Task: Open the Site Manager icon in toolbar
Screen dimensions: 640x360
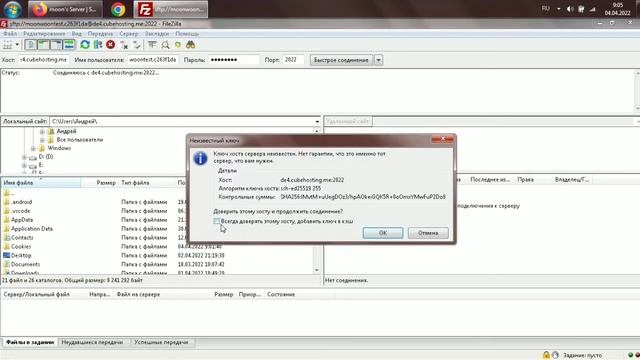Action: (7, 45)
